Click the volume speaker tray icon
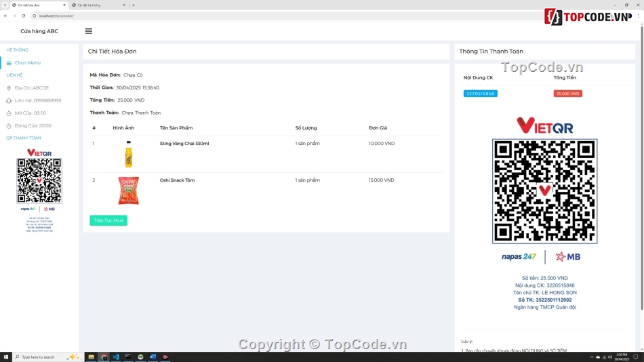644x362 pixels. coord(610,357)
